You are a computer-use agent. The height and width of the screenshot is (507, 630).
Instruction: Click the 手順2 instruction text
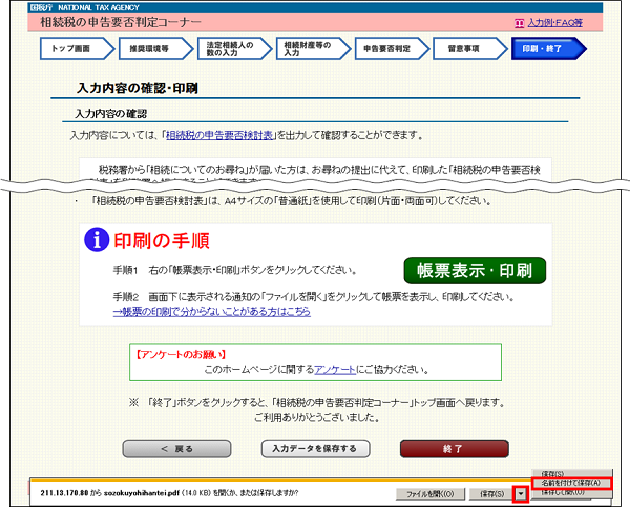click(x=313, y=297)
